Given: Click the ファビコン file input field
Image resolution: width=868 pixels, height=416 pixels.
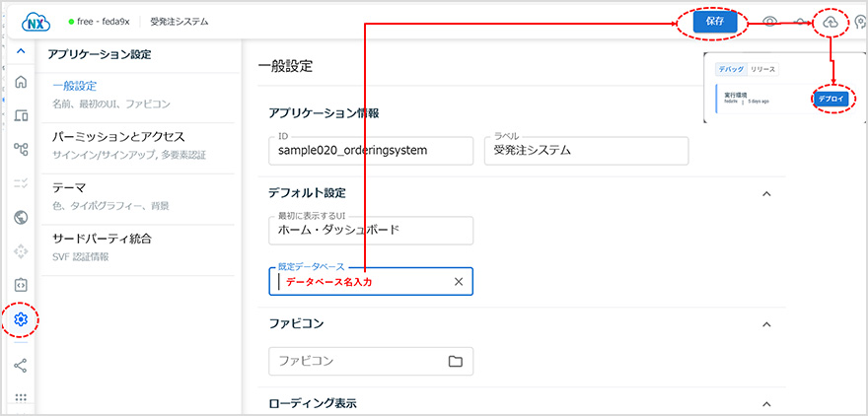Looking at the screenshot, I should tap(371, 361).
